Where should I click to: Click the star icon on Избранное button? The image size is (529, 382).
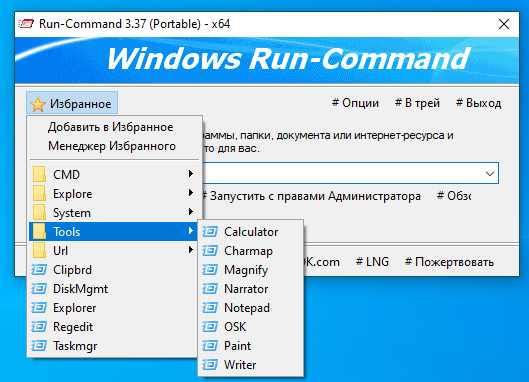click(x=38, y=104)
